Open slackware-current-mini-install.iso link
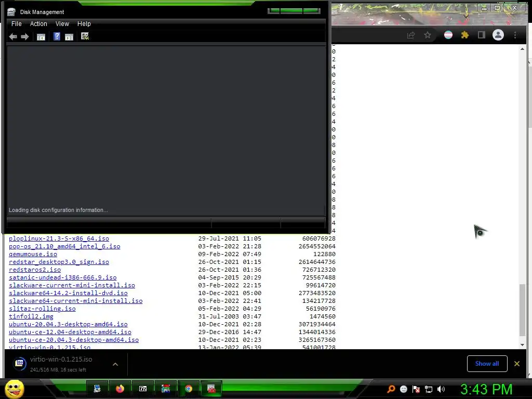Screen dimensions: 532x399 [x=72, y=285]
